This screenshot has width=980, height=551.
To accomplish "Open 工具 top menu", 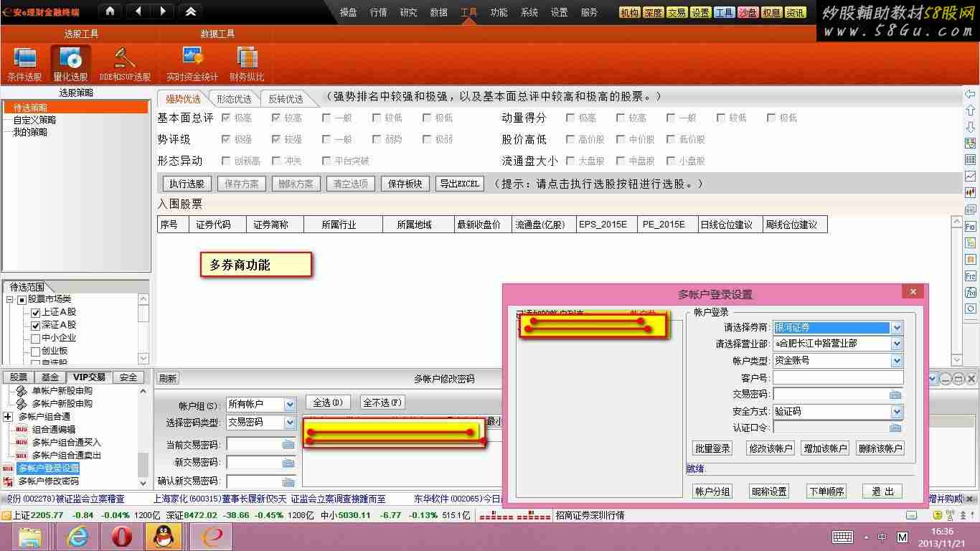I will click(468, 12).
